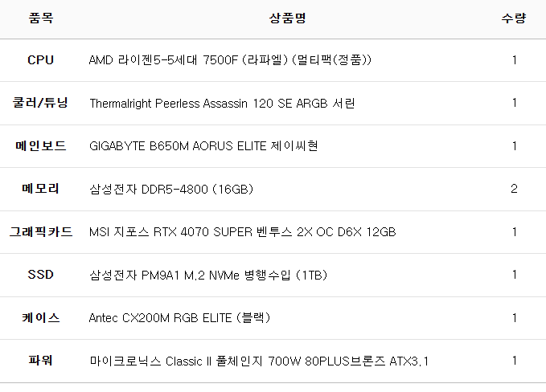The image size is (546, 392).
Task: Select the GIGABYTE B650M AORUS ELITE product
Action: 203,146
